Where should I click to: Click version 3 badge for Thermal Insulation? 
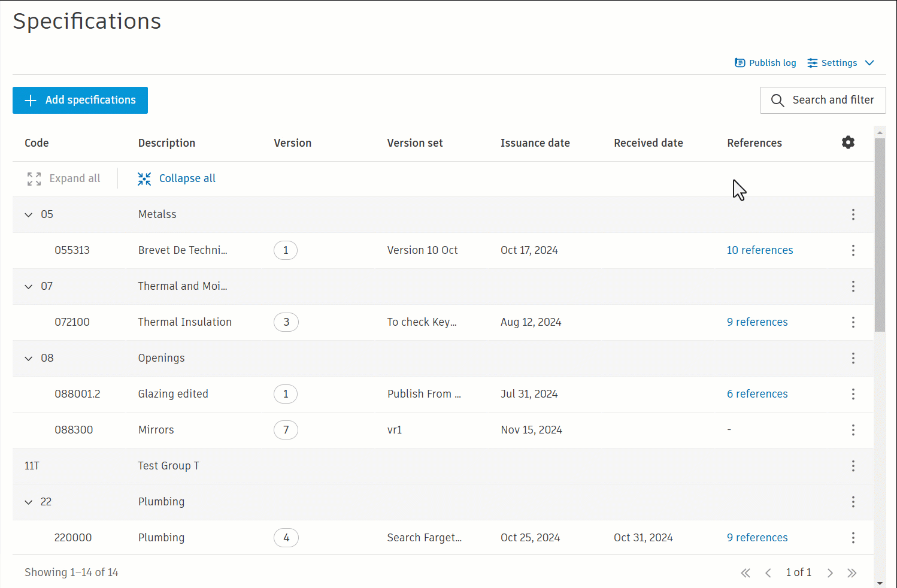point(286,322)
